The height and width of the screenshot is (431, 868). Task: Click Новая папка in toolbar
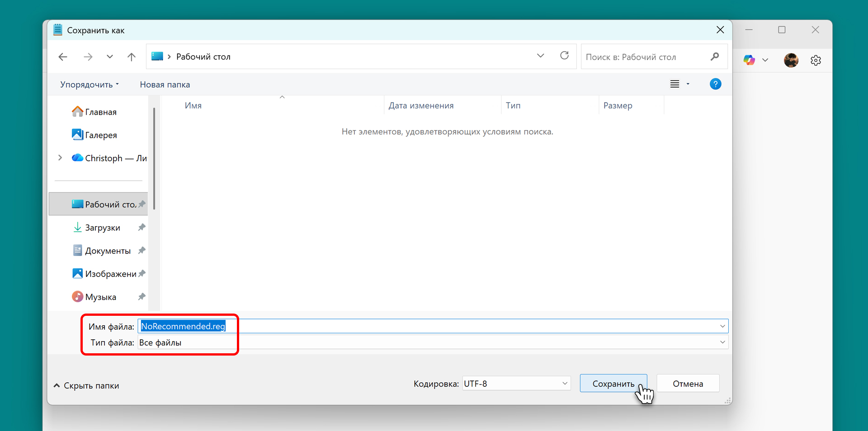[165, 84]
